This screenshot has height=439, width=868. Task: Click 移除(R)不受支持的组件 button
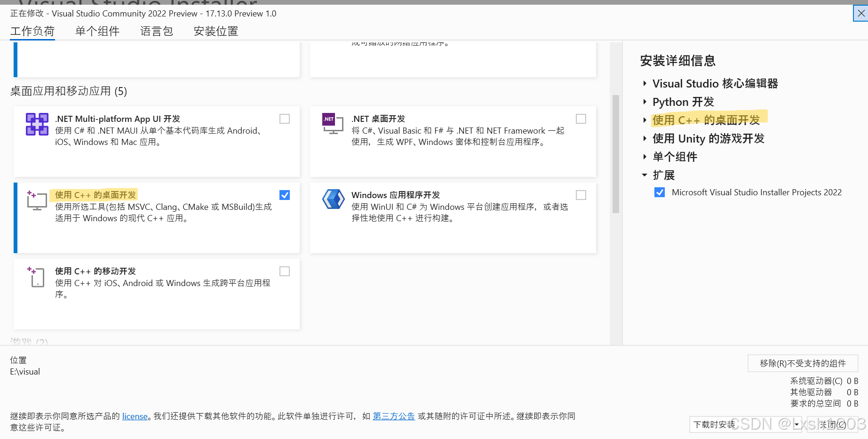click(x=803, y=363)
